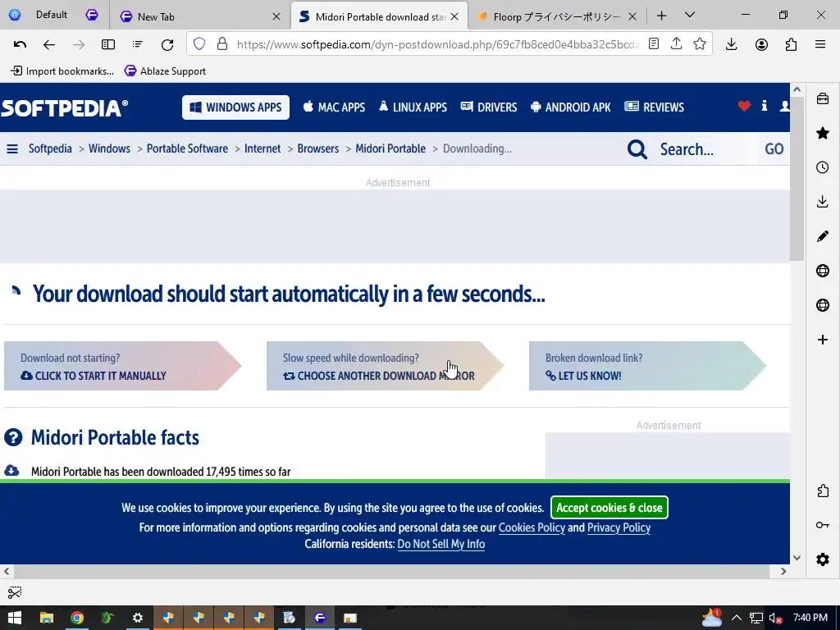Go to Midori Portable breadcrumb

[390, 148]
